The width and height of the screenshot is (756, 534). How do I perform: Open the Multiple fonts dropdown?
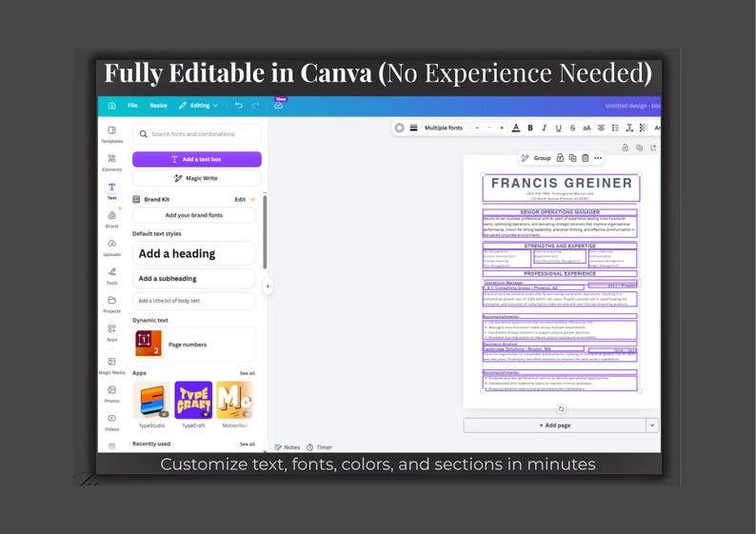443,128
